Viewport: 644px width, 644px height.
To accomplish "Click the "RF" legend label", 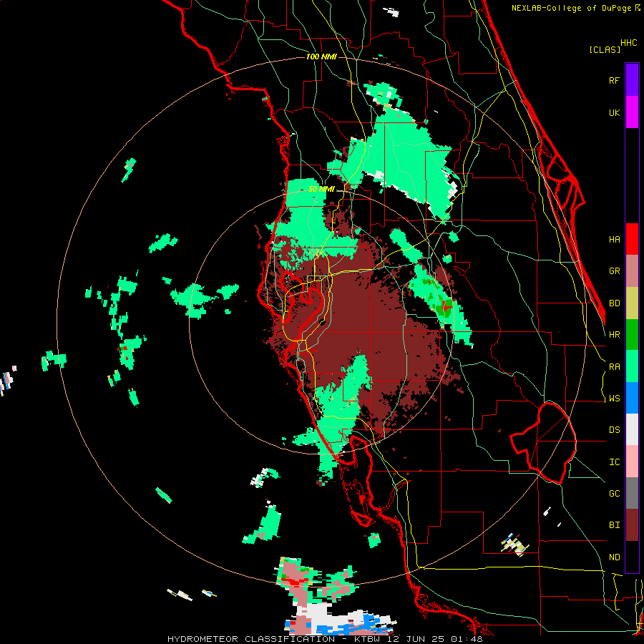I will pyautogui.click(x=614, y=80).
